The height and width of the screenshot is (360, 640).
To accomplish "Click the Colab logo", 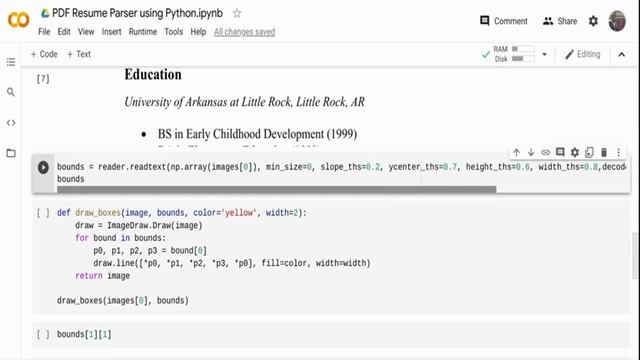I will 19,20.
